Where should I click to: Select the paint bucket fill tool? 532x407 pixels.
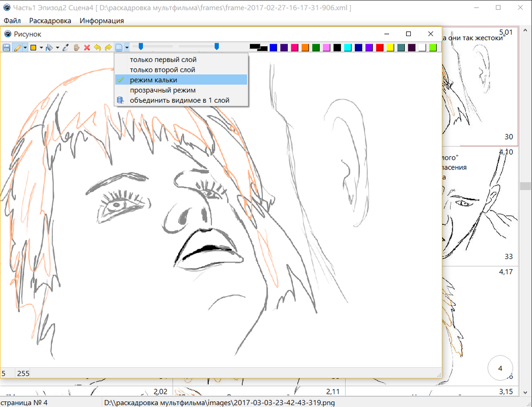tap(49, 48)
